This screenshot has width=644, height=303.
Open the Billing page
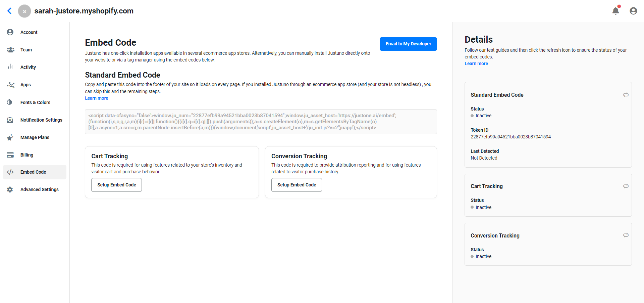(26, 155)
